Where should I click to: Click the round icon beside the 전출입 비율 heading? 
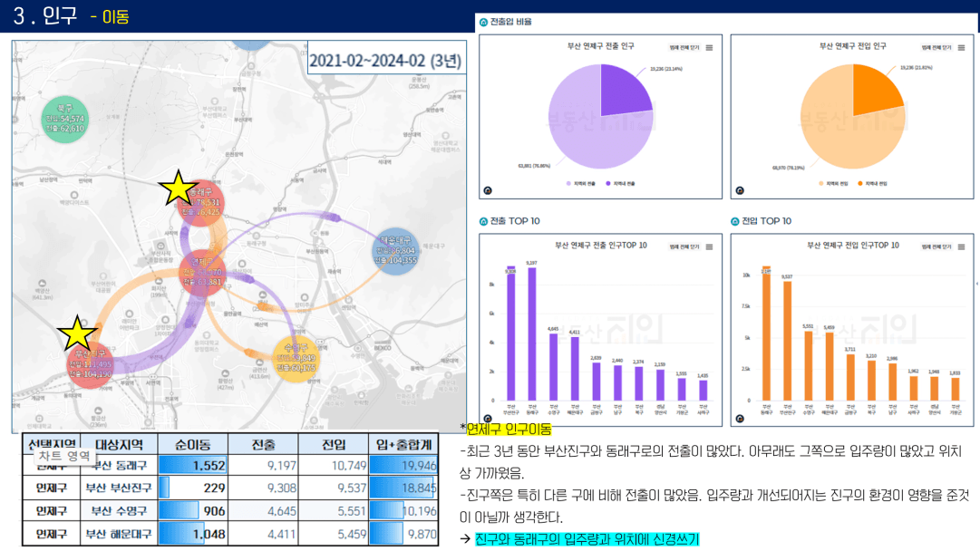pos(483,22)
